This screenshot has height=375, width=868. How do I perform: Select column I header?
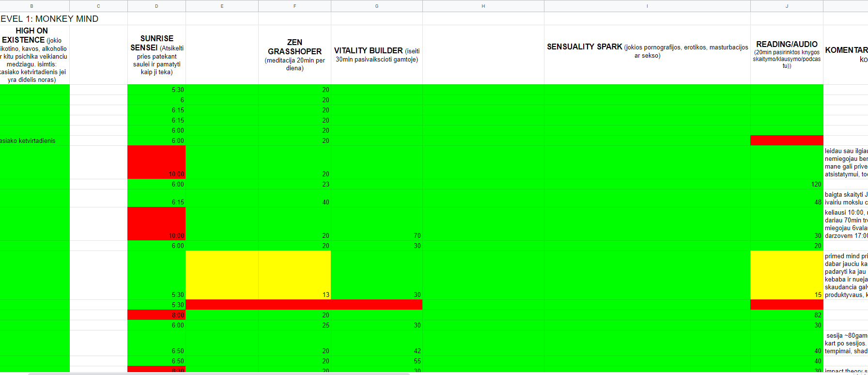tap(647, 6)
